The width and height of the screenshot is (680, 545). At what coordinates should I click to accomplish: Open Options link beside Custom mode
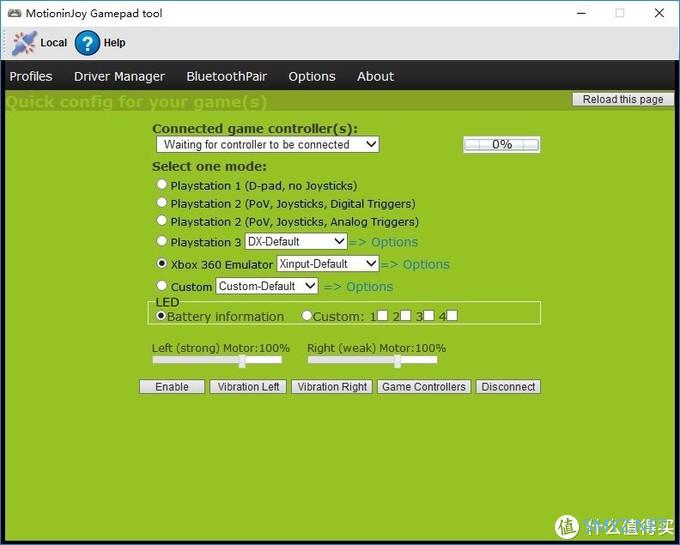pos(369,287)
